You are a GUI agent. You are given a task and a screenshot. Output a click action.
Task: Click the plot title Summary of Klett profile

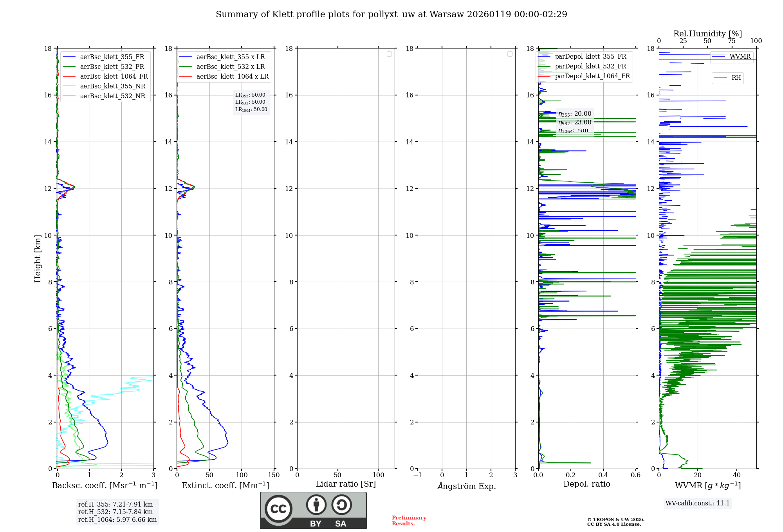pos(391,14)
